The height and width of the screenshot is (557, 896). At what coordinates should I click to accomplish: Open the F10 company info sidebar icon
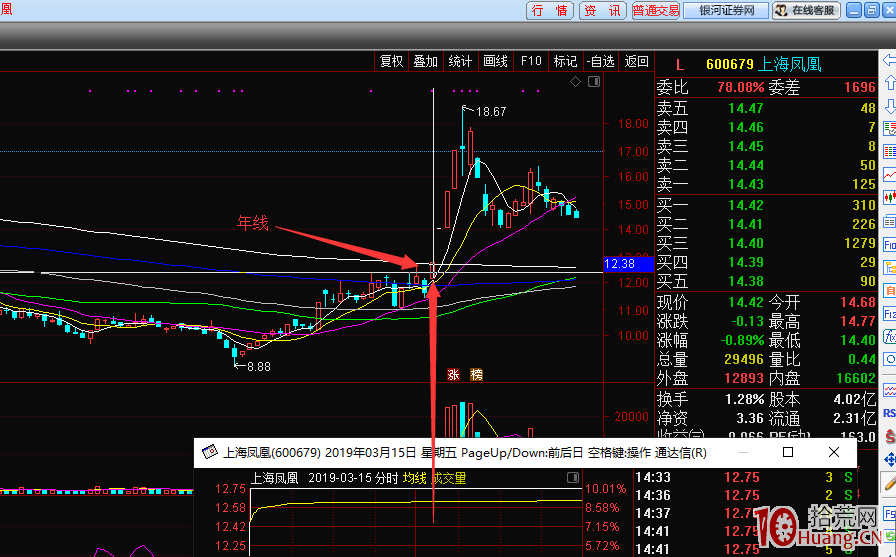point(890,245)
